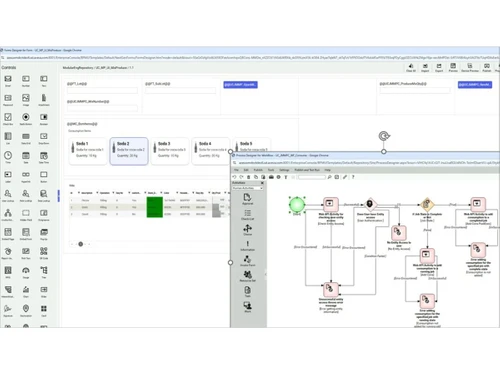Screen dimensions: 500x375
Task: Open File menu in Process Designer
Action: coord(236,170)
